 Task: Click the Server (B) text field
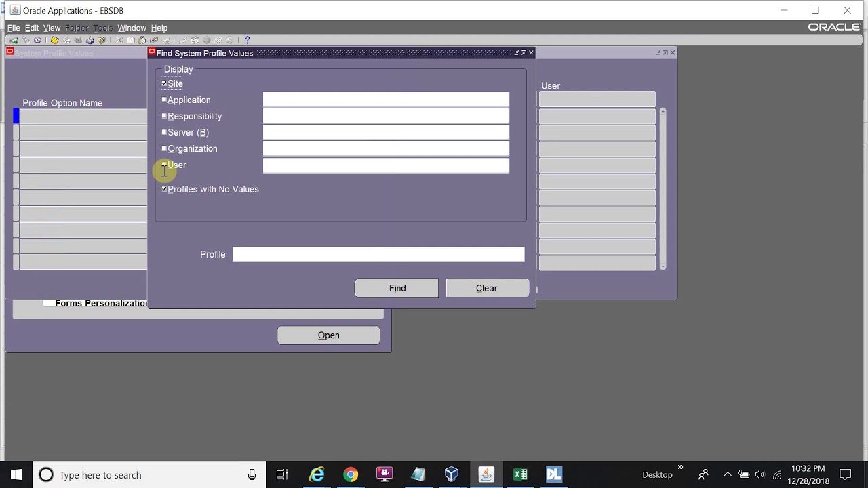click(x=386, y=132)
